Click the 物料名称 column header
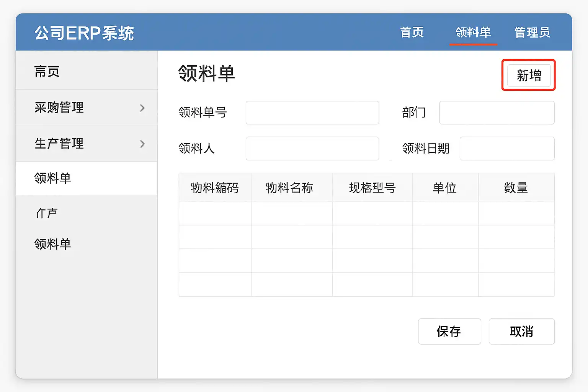The height and width of the screenshot is (392, 588). pos(289,188)
